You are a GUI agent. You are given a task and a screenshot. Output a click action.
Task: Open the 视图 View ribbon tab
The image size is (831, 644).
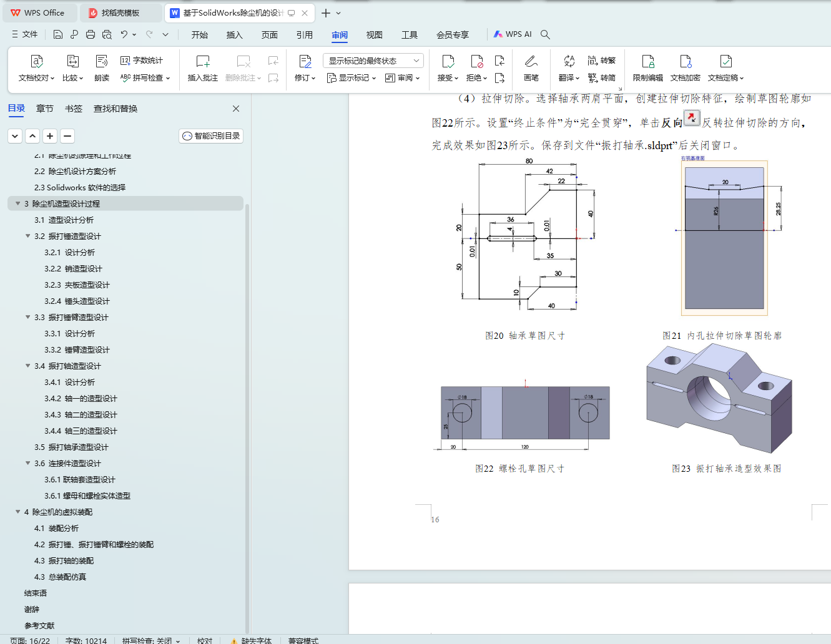click(x=375, y=35)
